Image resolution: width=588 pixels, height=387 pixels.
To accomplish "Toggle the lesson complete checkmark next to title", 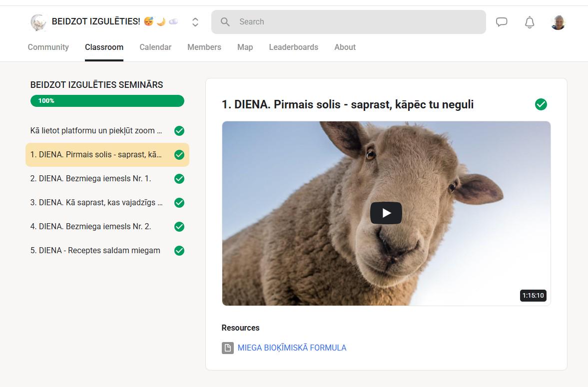I will click(x=541, y=104).
